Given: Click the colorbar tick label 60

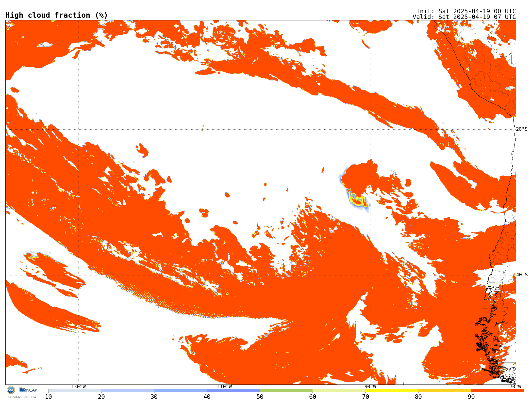Looking at the screenshot, I should (313, 397).
